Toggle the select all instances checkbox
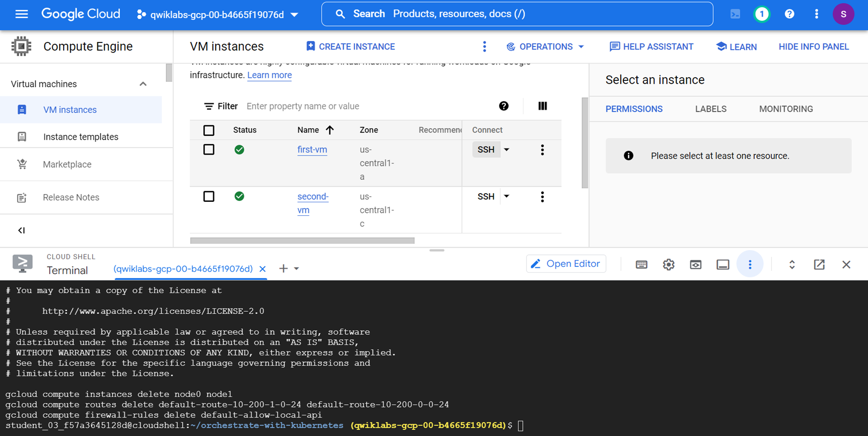Screen dimensions: 868x436 (x=209, y=130)
